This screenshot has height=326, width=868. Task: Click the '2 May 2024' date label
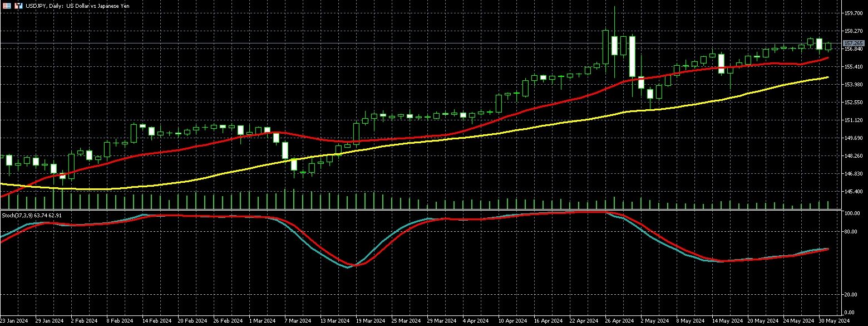click(x=655, y=321)
